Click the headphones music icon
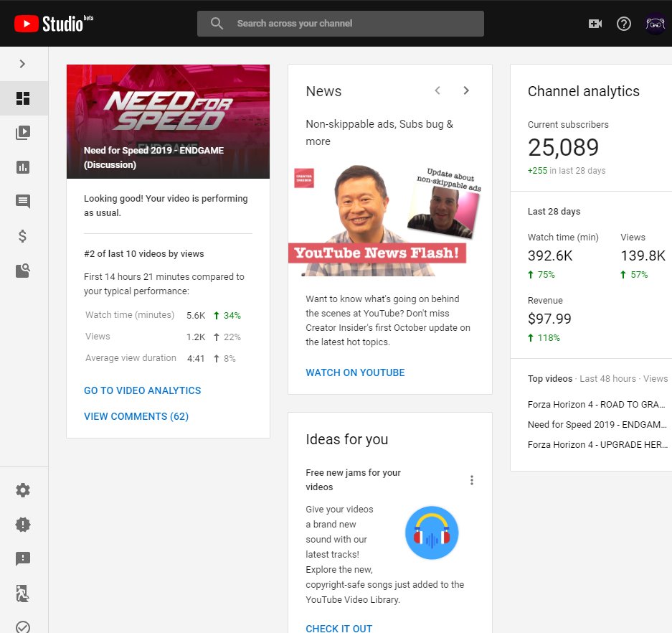This screenshot has height=633, width=672. [x=432, y=533]
